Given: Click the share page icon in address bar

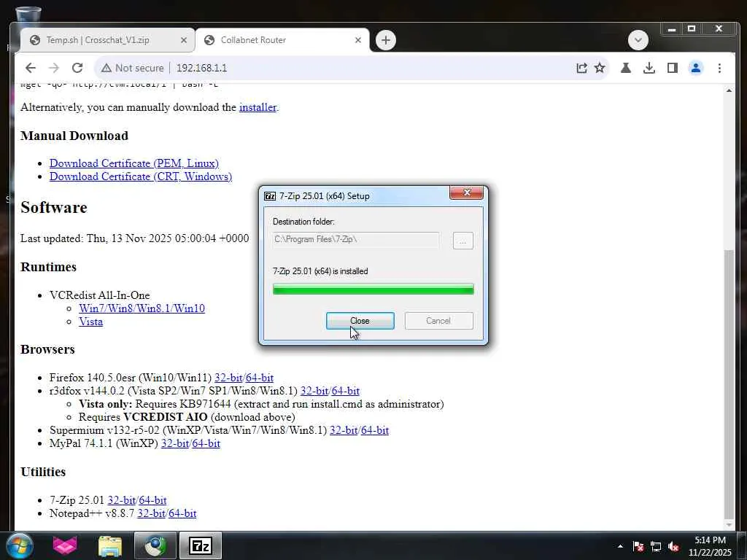Looking at the screenshot, I should coord(581,68).
